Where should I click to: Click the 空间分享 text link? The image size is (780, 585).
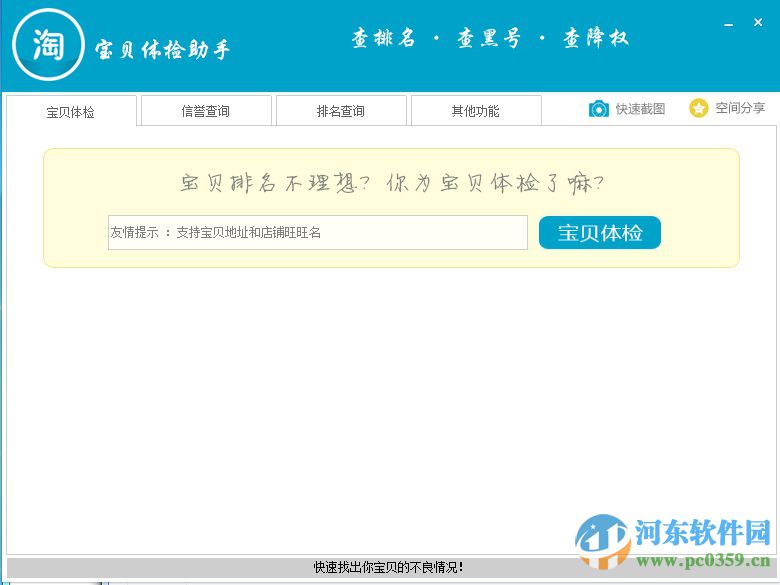tap(740, 107)
